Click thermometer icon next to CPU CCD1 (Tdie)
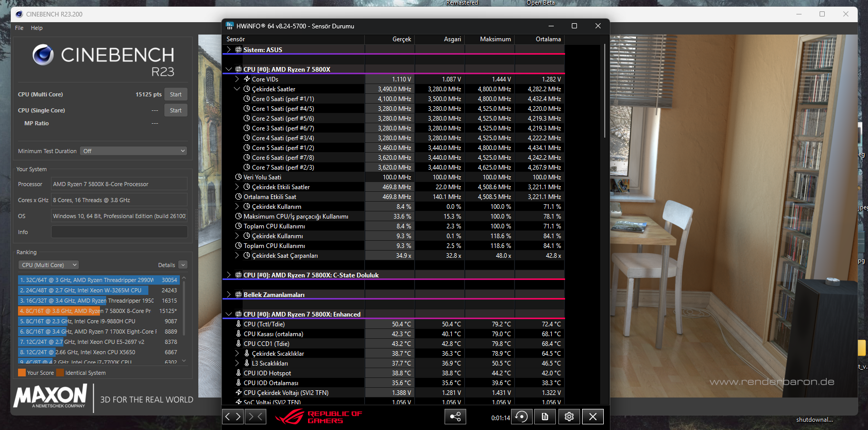868x430 pixels. click(x=239, y=343)
